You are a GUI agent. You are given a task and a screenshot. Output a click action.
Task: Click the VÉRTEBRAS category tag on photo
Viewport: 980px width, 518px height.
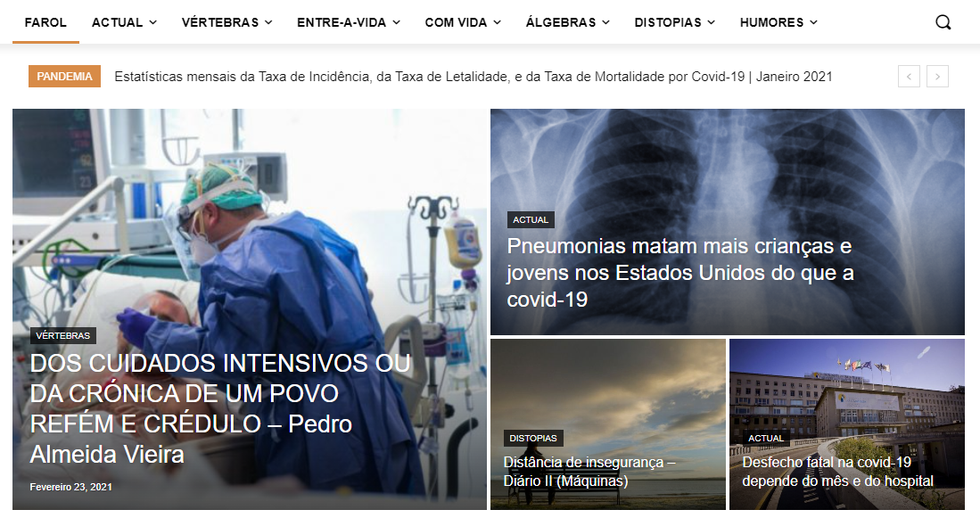click(x=63, y=335)
